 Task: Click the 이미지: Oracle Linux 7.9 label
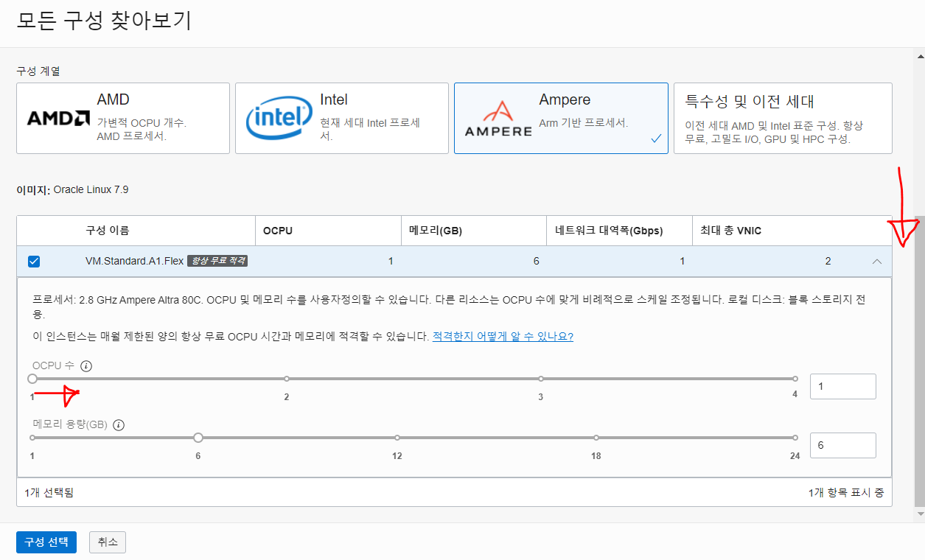point(72,189)
